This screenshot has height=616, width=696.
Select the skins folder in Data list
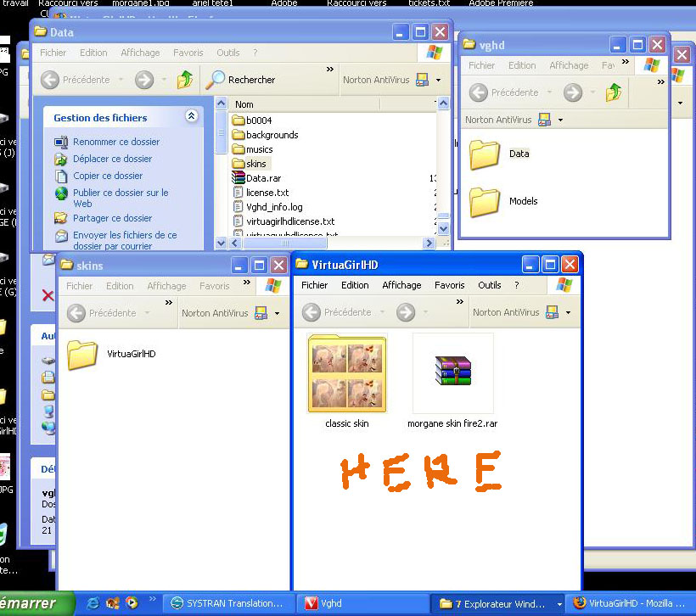pos(255,164)
